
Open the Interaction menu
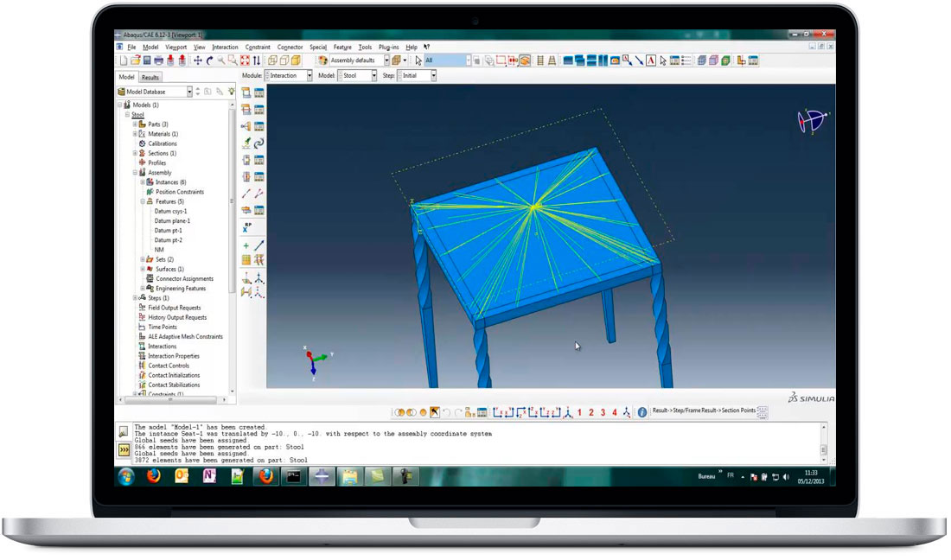225,47
